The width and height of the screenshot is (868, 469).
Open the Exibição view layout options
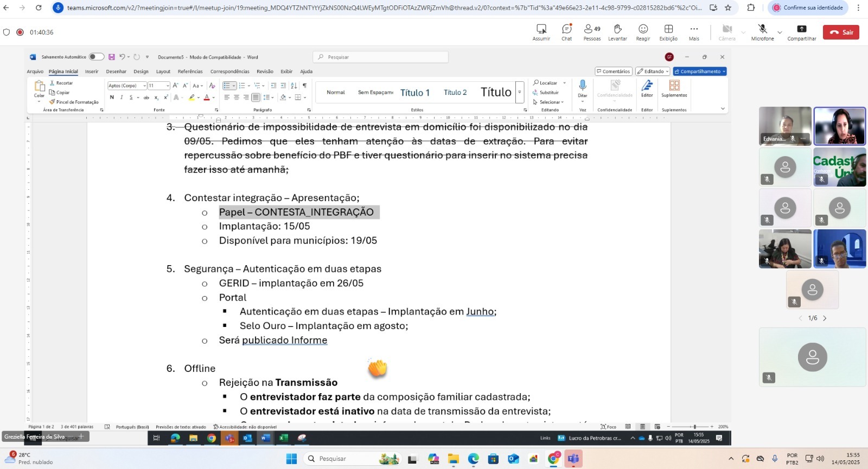point(668,32)
